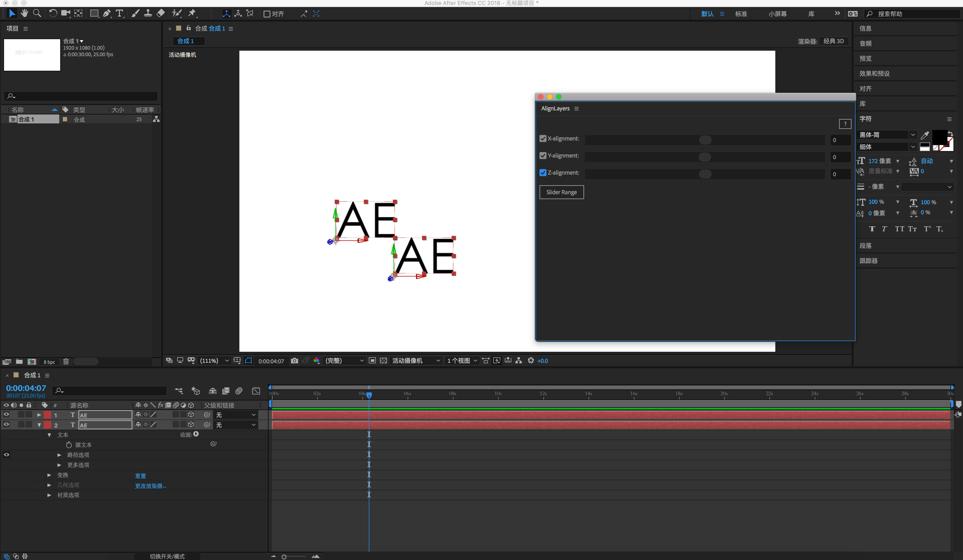Screen dimensions: 963x560
Task: Click the region of interest icon
Action: (x=372, y=361)
